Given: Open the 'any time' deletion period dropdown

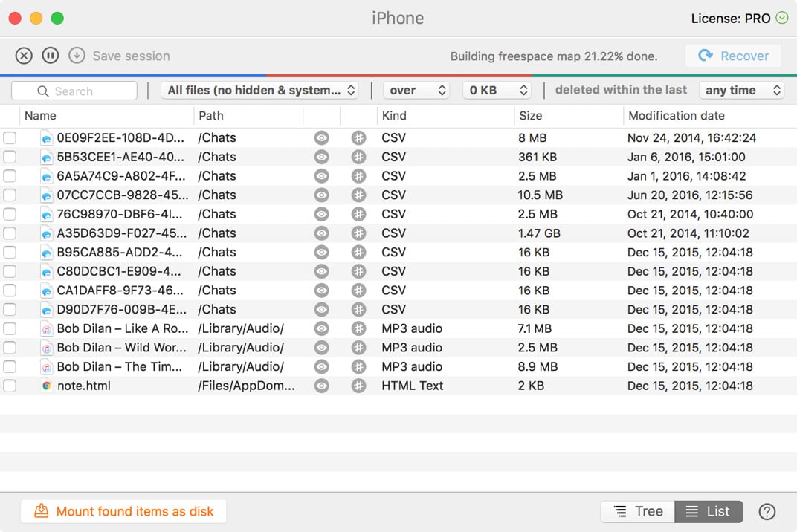Looking at the screenshot, I should coord(741,91).
